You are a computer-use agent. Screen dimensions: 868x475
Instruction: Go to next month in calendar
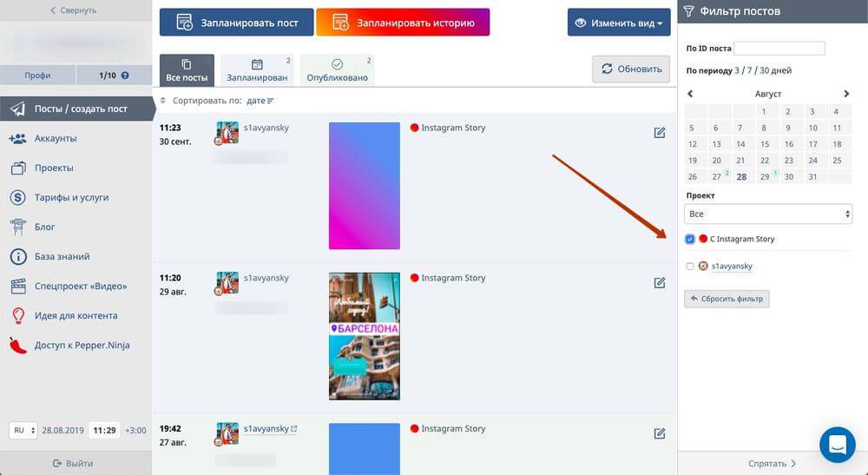[x=846, y=94]
